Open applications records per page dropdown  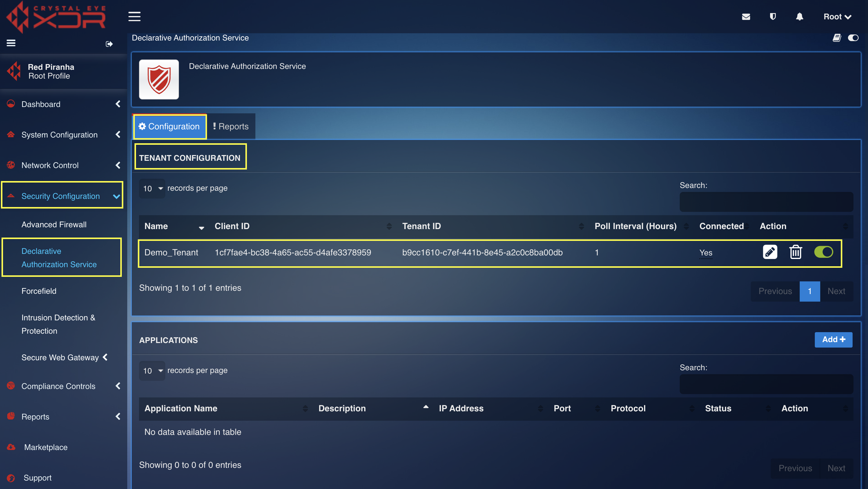pos(152,371)
